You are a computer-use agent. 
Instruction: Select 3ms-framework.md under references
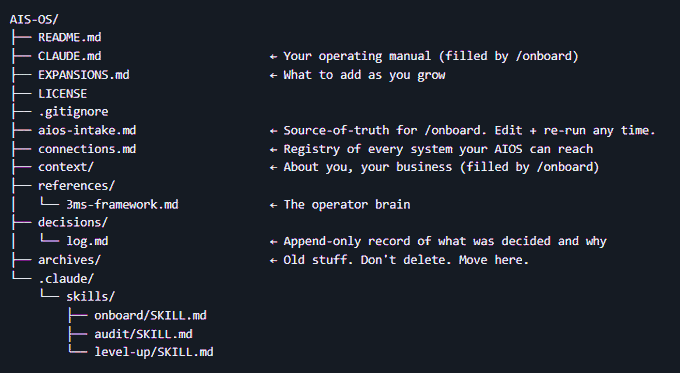point(122,204)
